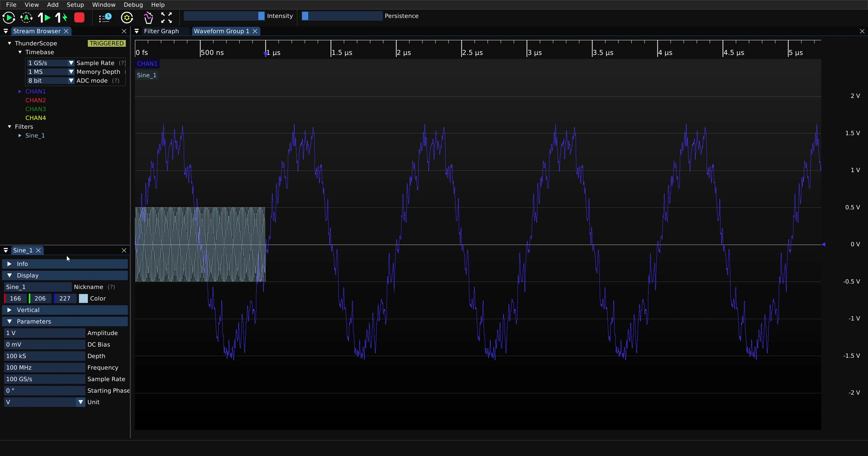Expand the CHAN1 tree node
This screenshot has width=868, height=456.
pos(20,91)
